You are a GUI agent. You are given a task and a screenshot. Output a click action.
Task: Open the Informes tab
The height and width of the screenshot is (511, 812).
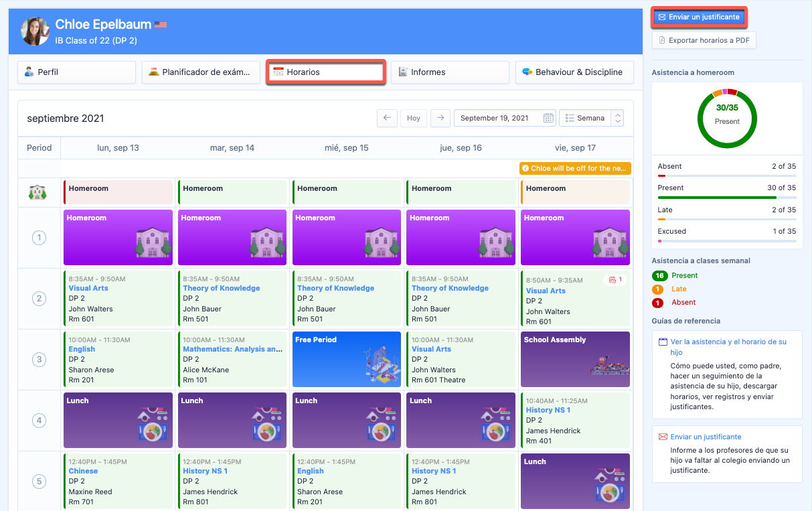point(450,72)
